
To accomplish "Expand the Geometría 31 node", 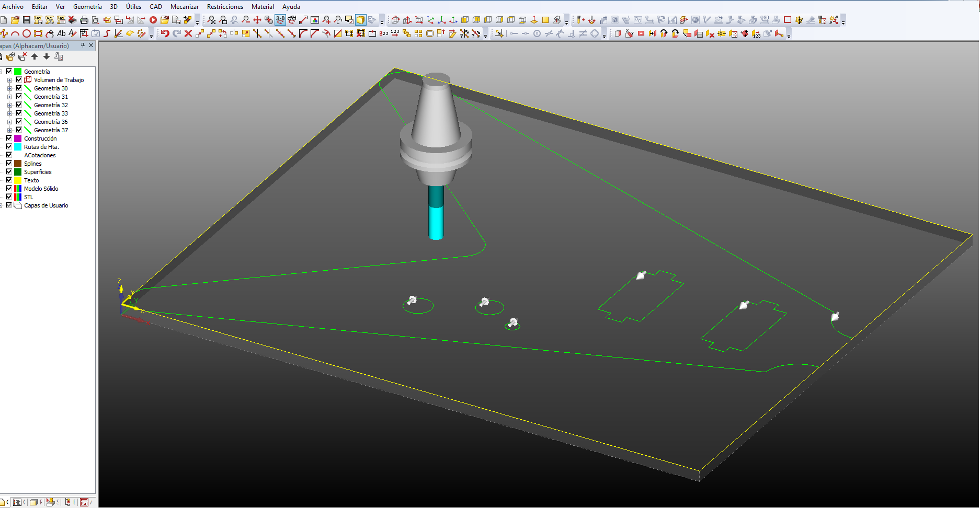I will 9,97.
